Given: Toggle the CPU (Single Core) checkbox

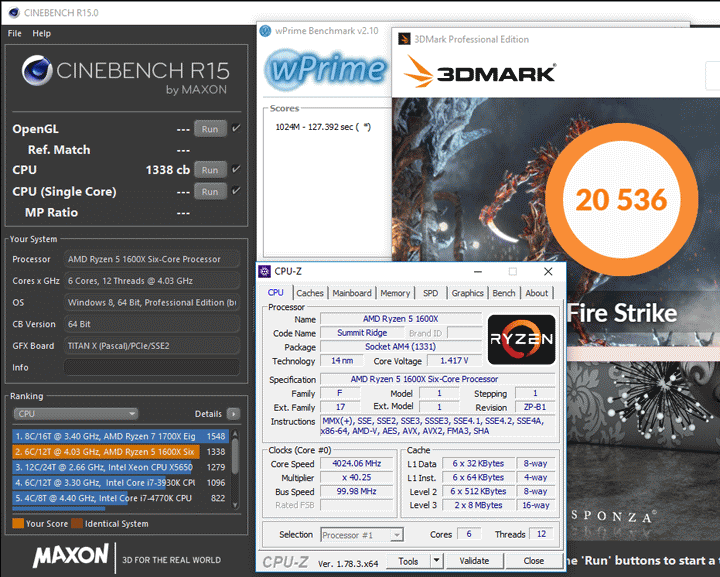Looking at the screenshot, I should [236, 190].
